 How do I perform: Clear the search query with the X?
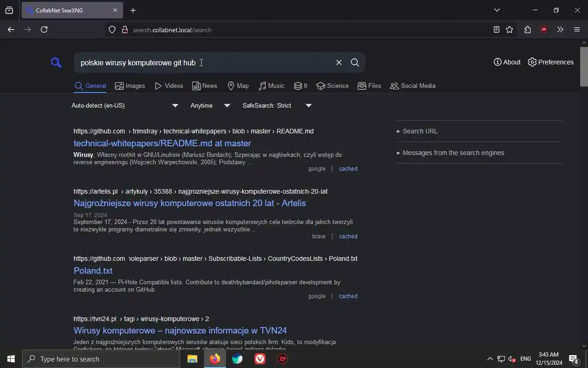point(339,63)
